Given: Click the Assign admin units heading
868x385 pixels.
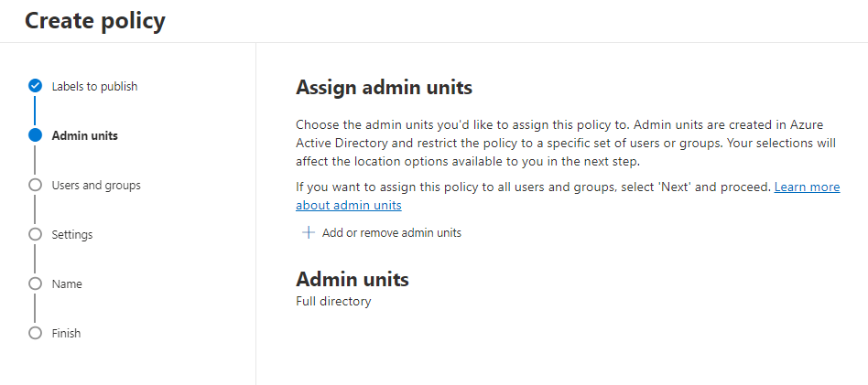Looking at the screenshot, I should coord(384,88).
